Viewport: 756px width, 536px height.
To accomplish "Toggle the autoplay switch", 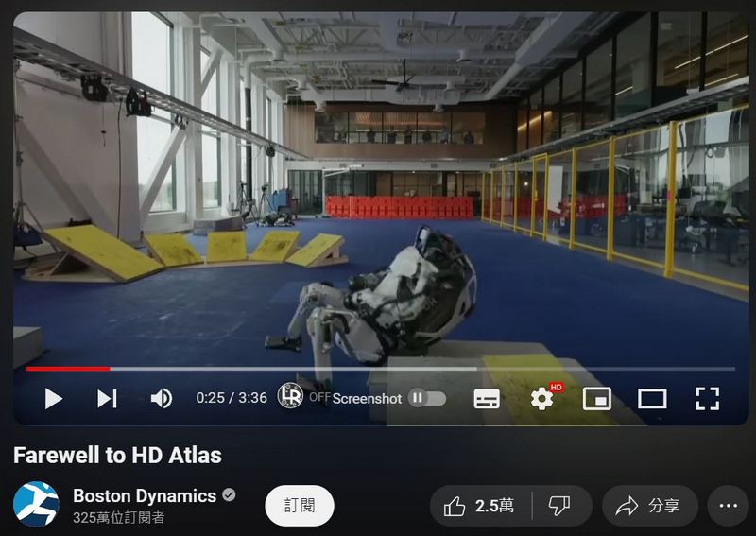I will (427, 398).
